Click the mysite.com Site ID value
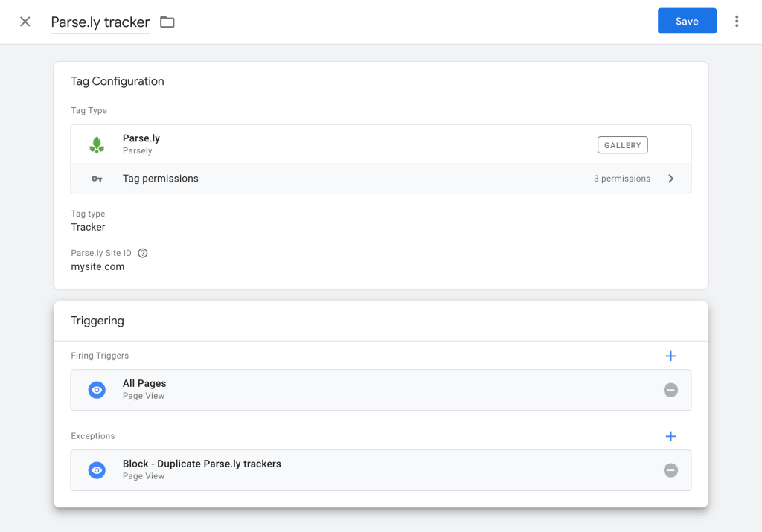This screenshot has width=762, height=532. [x=97, y=266]
